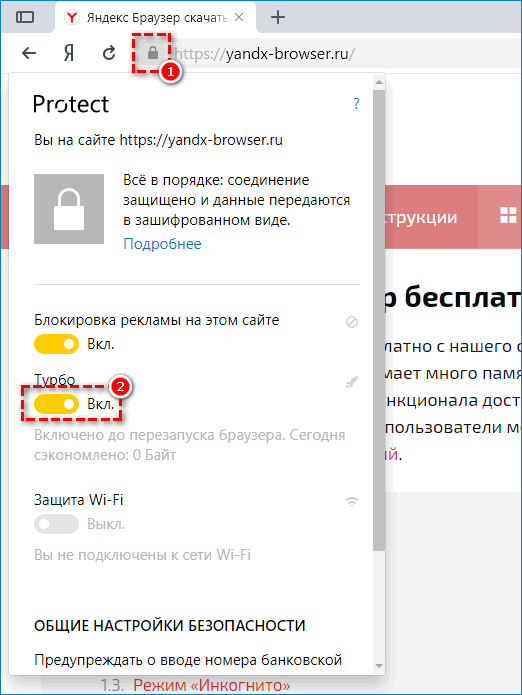
Task: Click the ad block crossed-circle icon
Action: pyautogui.click(x=352, y=322)
